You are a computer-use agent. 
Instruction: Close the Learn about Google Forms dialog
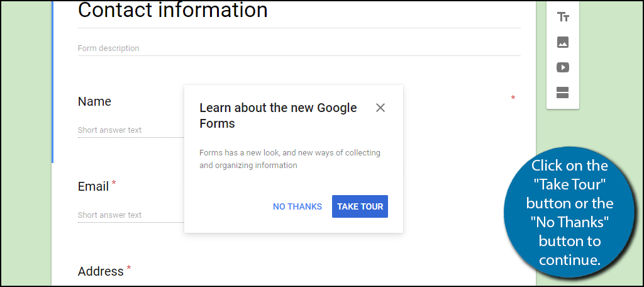coord(380,108)
